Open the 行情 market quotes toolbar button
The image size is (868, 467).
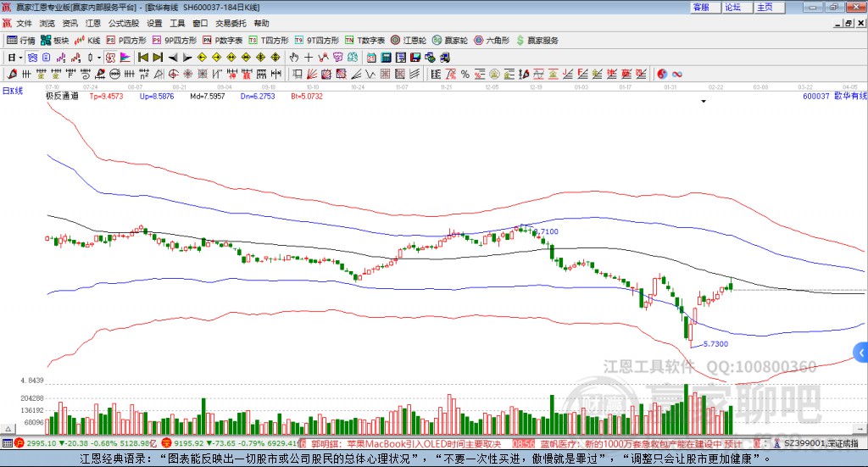20,41
